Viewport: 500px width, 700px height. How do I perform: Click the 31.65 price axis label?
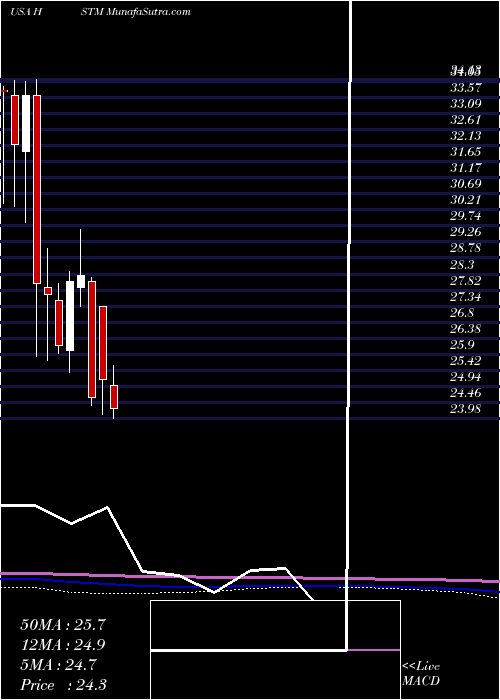point(465,152)
